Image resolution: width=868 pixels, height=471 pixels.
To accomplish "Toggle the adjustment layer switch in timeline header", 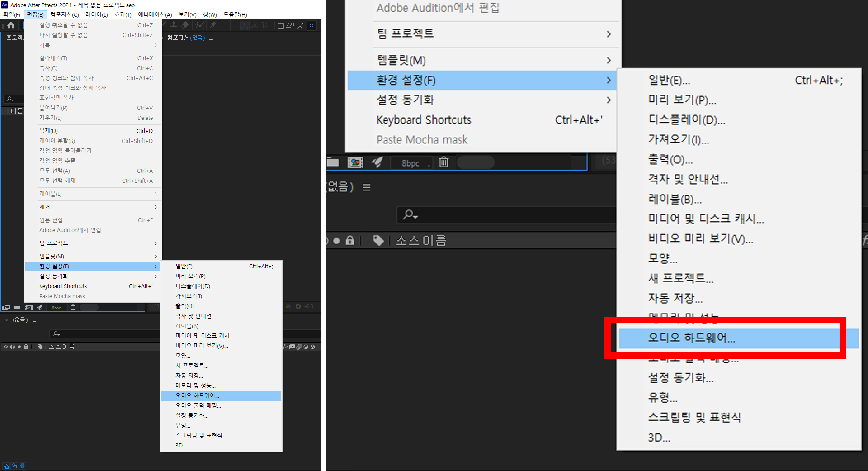I will [306, 347].
